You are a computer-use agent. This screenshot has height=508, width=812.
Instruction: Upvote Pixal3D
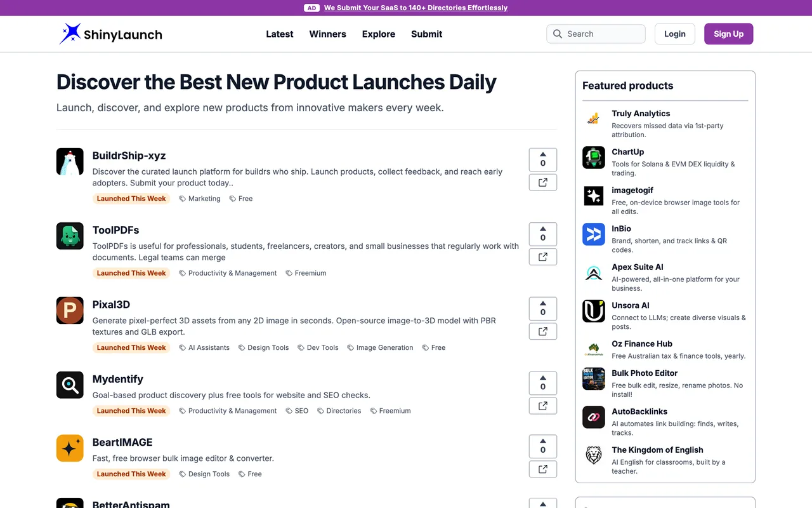543,308
